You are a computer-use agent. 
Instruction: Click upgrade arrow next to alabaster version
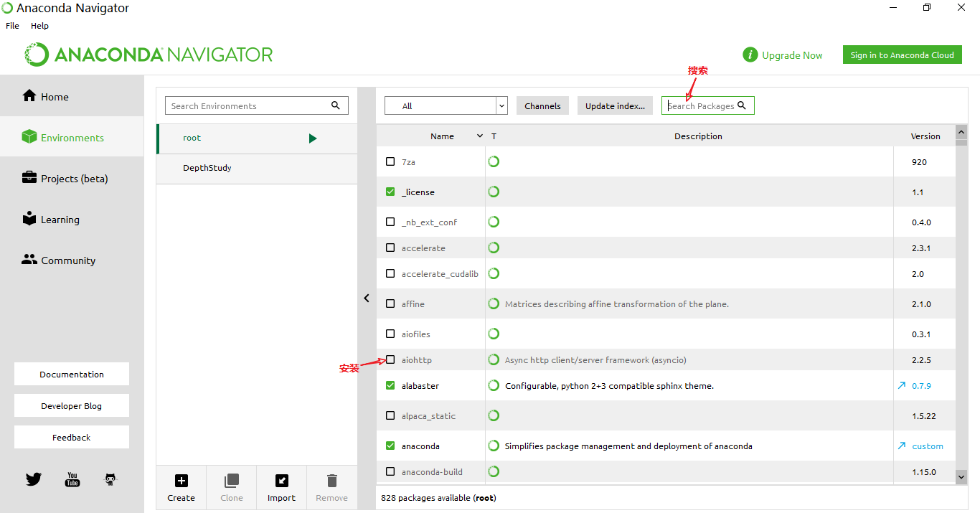[902, 385]
